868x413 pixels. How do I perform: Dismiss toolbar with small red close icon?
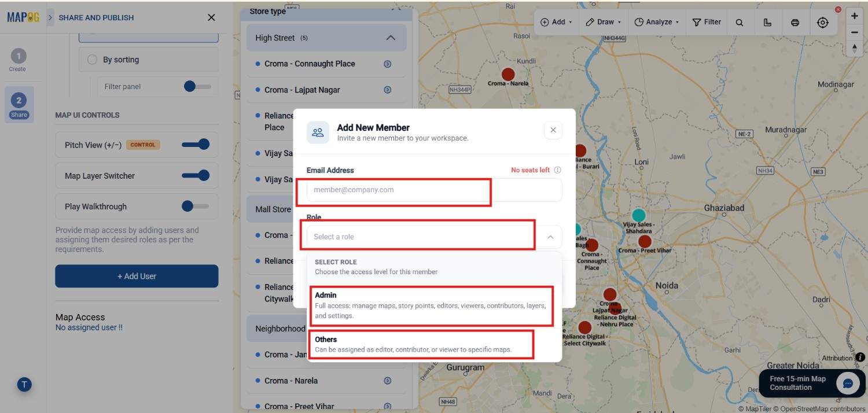point(838,10)
